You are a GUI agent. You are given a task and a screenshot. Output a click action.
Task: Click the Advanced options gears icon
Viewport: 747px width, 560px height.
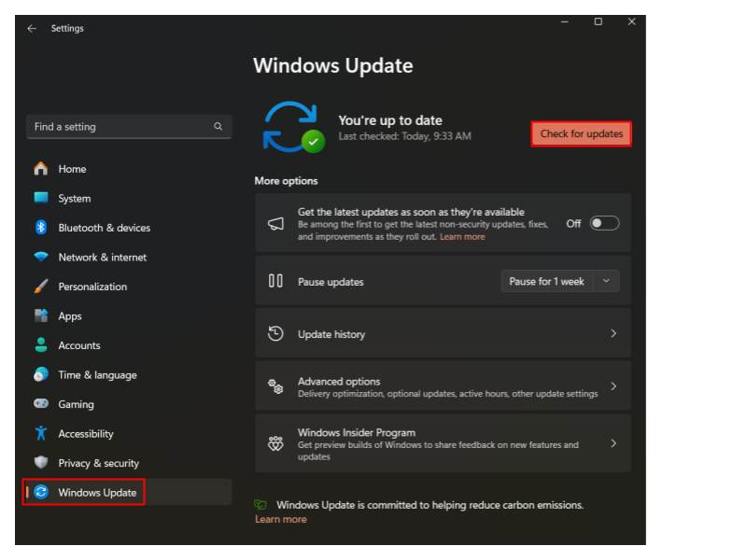[x=275, y=386]
